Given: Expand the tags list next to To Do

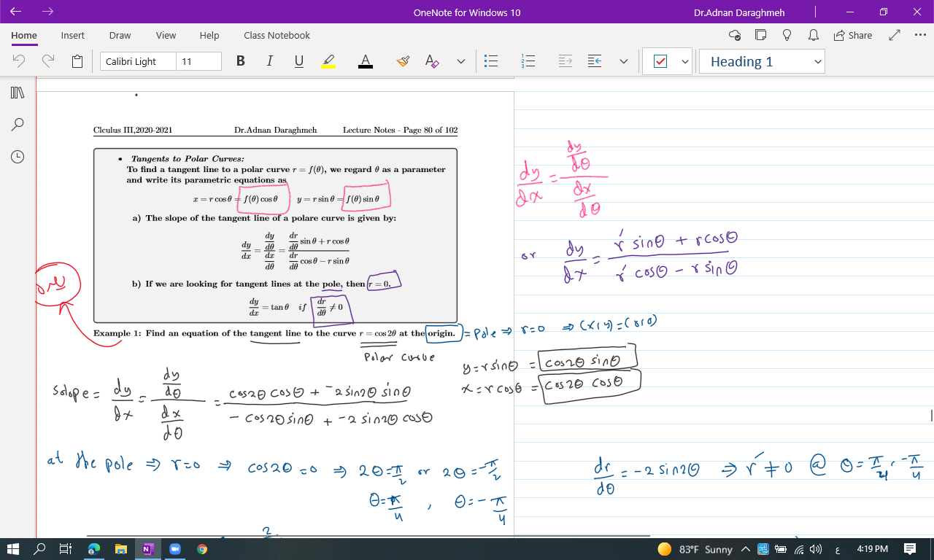Looking at the screenshot, I should click(684, 61).
